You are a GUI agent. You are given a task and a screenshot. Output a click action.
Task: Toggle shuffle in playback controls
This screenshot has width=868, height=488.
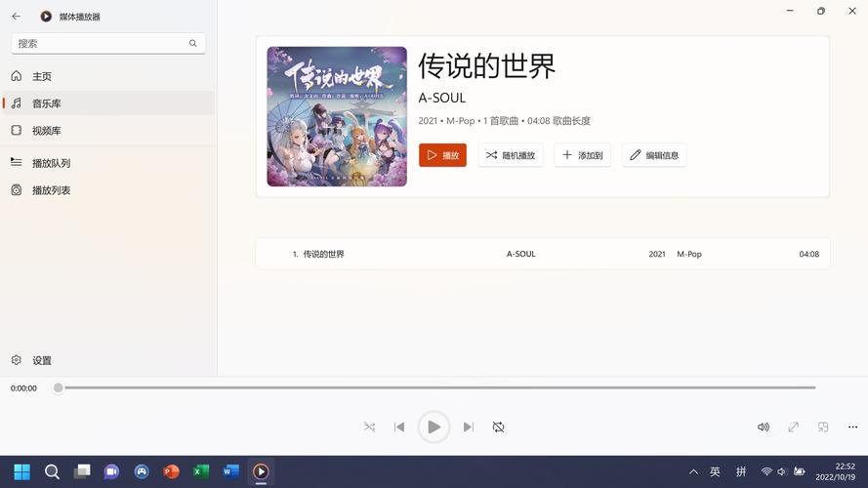click(369, 427)
